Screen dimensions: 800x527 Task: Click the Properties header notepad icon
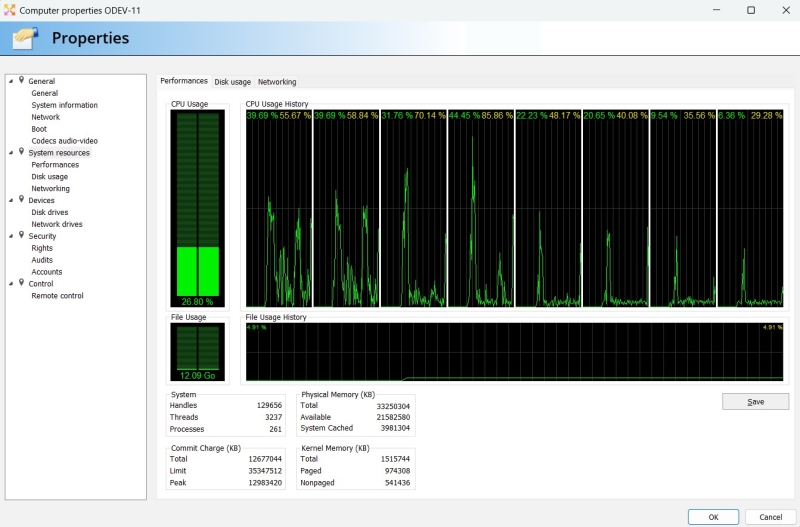click(26, 38)
